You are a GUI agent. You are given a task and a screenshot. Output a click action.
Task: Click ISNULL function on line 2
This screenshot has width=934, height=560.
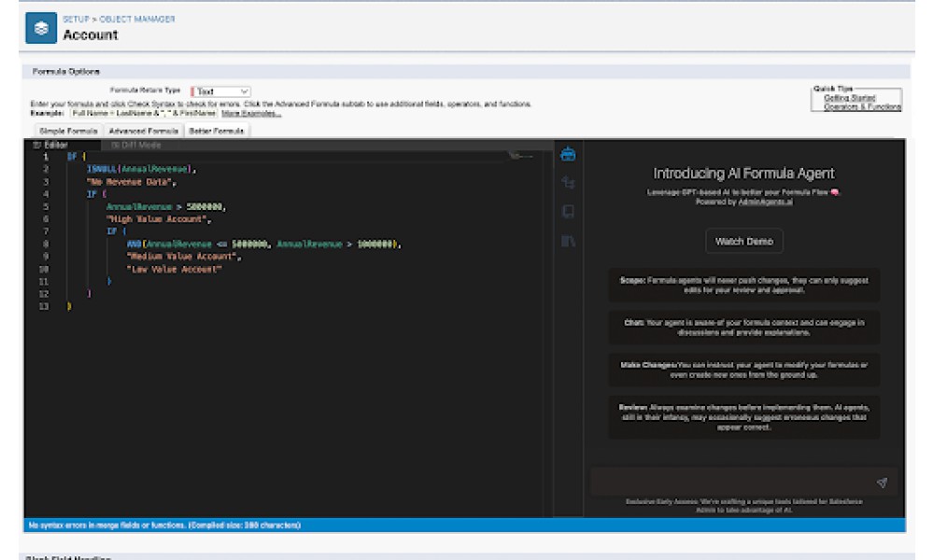102,170
